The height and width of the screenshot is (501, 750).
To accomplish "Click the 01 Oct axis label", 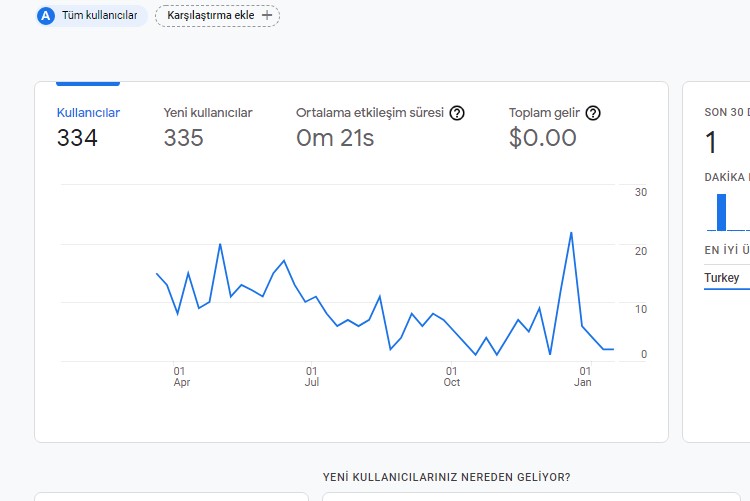I will pyautogui.click(x=452, y=377).
